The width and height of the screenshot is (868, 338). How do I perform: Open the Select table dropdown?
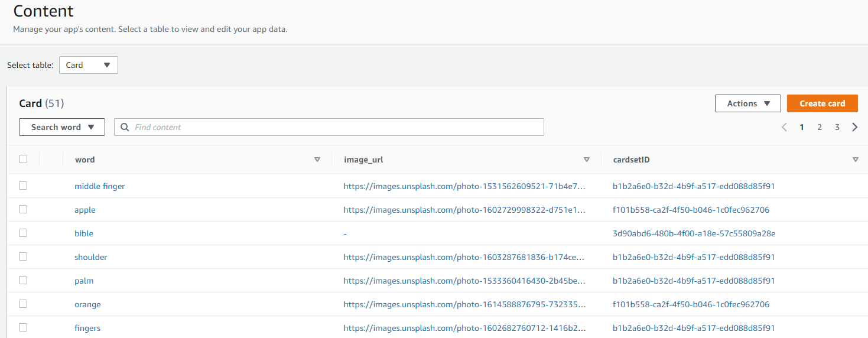[89, 65]
